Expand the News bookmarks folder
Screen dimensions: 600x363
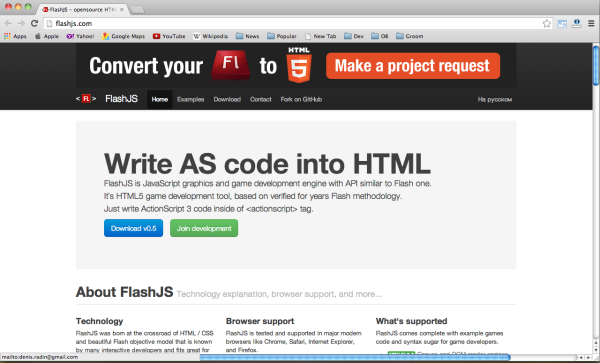coord(248,36)
